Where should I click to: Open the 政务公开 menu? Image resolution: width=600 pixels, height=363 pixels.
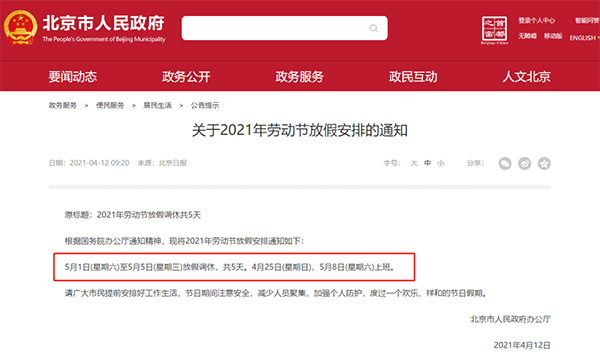186,77
